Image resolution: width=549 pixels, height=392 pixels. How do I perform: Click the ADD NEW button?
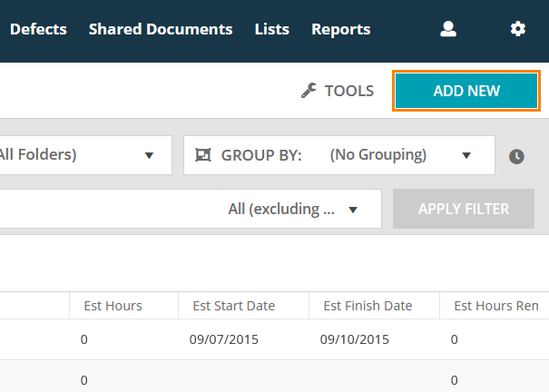pyautogui.click(x=466, y=91)
